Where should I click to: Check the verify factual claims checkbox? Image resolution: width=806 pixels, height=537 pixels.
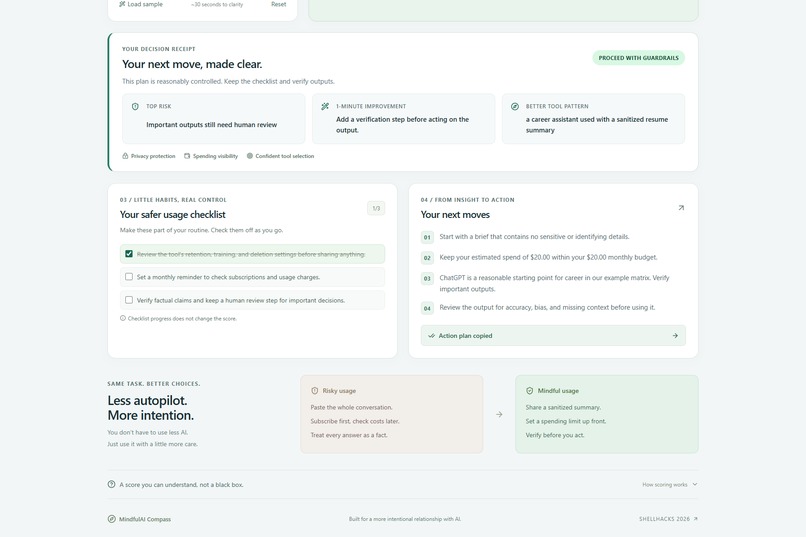129,300
